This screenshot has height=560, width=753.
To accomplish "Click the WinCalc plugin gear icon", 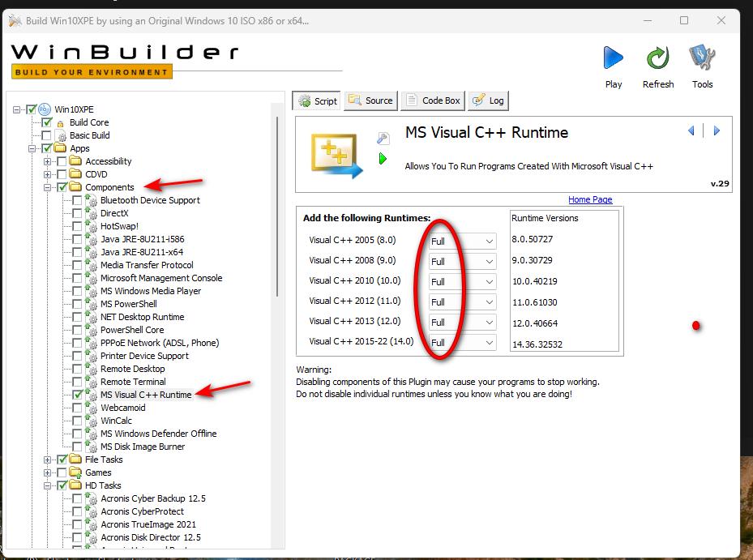I will (92, 421).
